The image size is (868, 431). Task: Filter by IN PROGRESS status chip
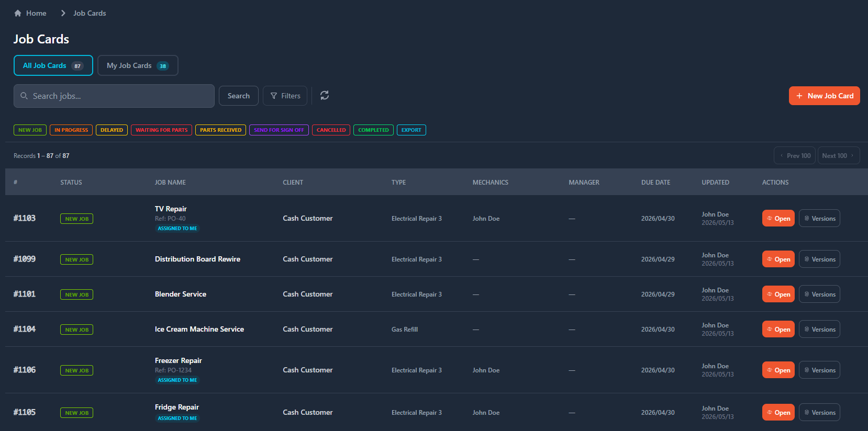pos(71,130)
